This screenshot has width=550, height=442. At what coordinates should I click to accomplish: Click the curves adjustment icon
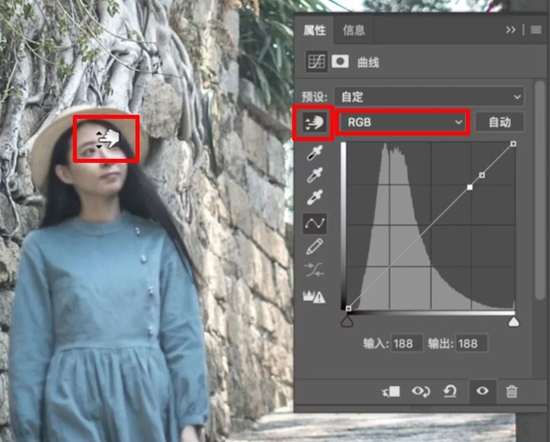click(316, 62)
